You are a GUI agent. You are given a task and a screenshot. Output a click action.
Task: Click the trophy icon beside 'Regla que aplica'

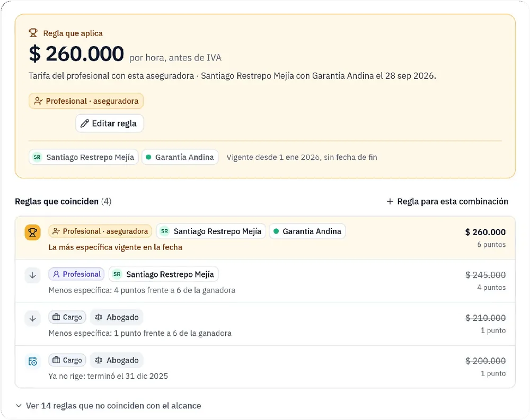[33, 33]
